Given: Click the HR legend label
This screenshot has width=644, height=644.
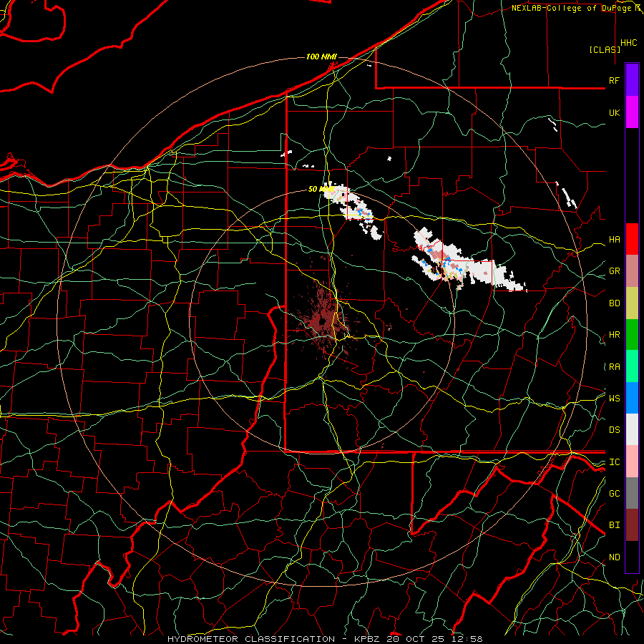Looking at the screenshot, I should click(x=614, y=335).
